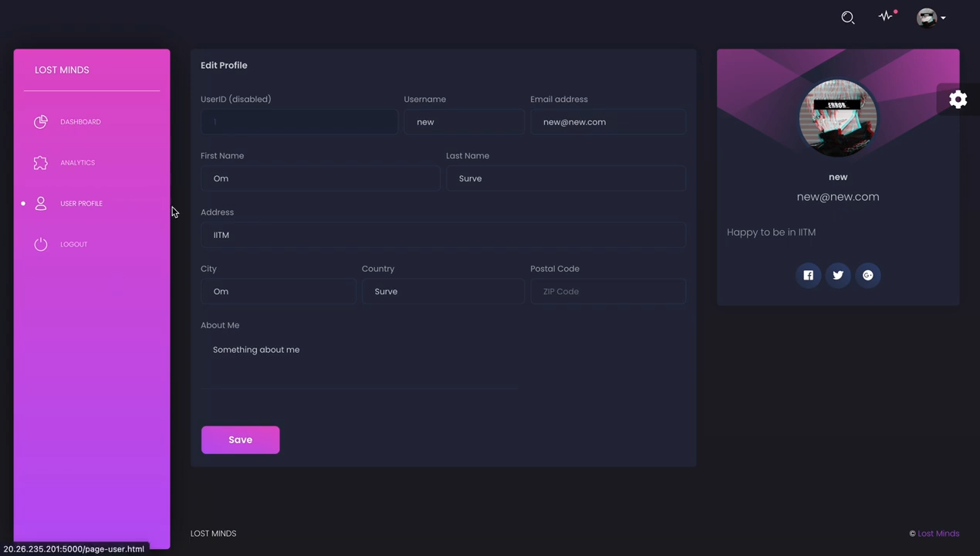Click the LOST MINDS brand heading
The width and height of the screenshot is (980, 556).
(62, 69)
